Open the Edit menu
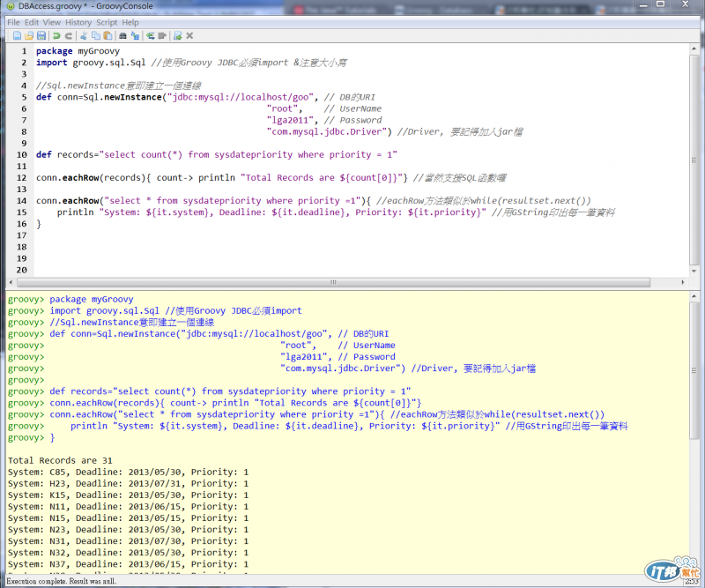Viewport: 705px width, 588px height. click(32, 22)
